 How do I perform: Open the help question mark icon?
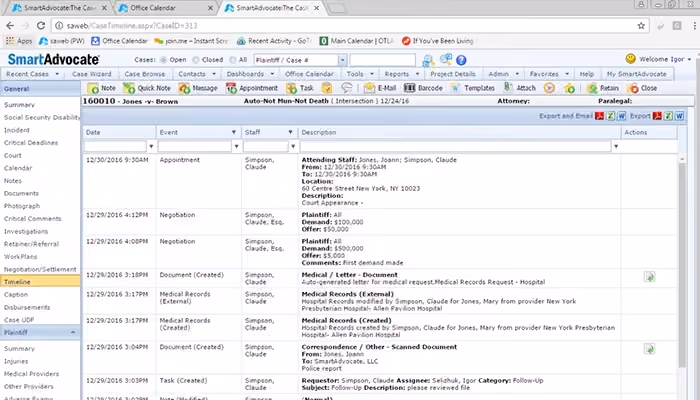click(461, 60)
